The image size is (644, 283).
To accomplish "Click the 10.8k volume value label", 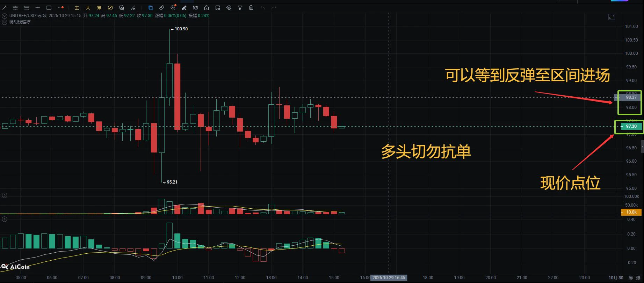I will coord(631,212).
